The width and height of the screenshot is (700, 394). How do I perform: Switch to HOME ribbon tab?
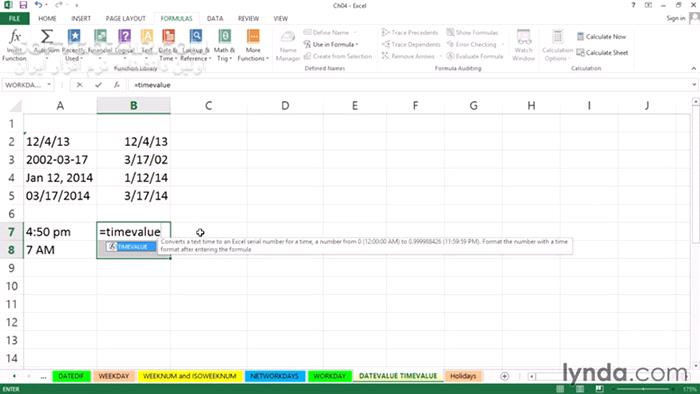(x=47, y=18)
